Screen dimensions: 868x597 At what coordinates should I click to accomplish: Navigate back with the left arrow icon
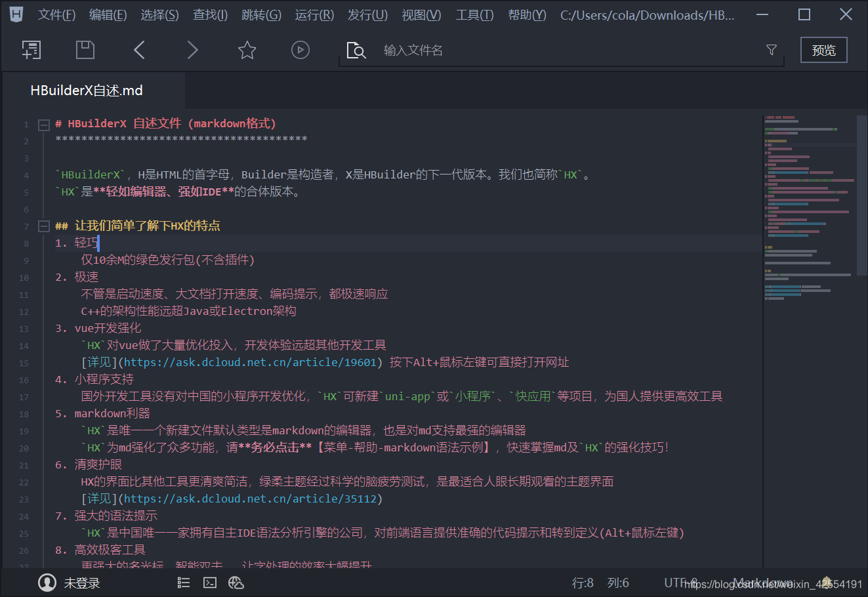(138, 50)
